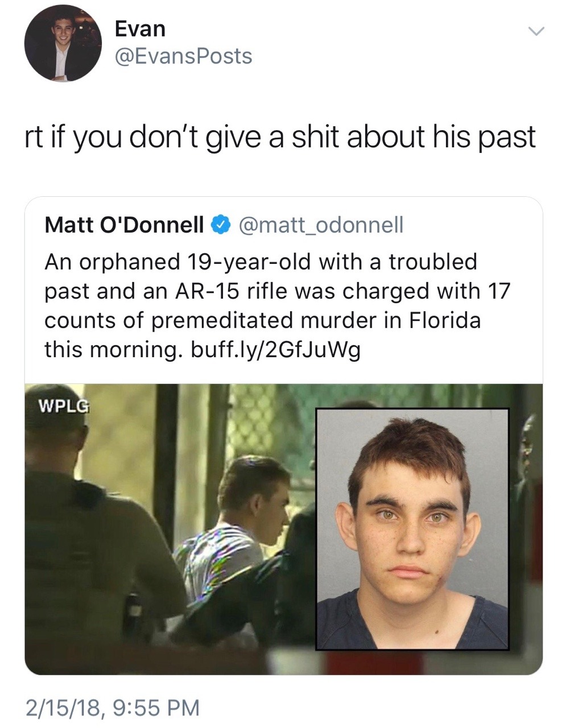This screenshot has width=566, height=728.
Task: Tap the WPLG watermark logo on image
Action: (64, 407)
